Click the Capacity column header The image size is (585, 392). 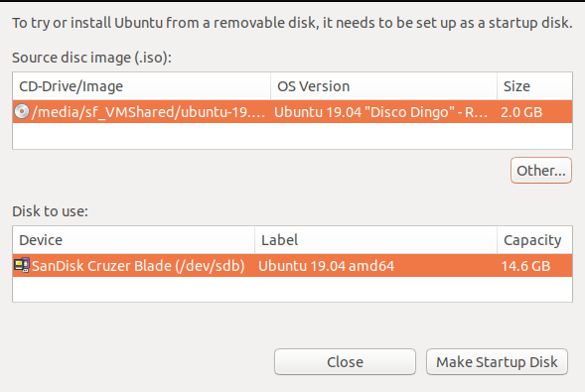pyautogui.click(x=534, y=240)
